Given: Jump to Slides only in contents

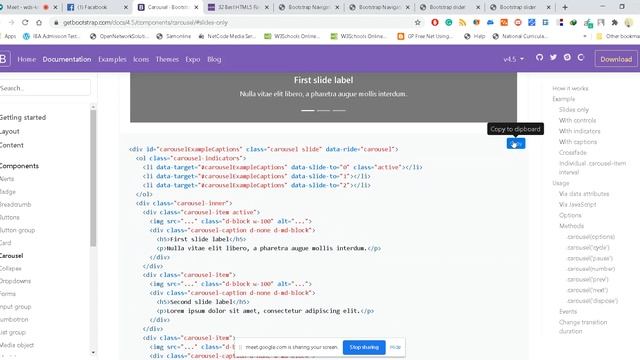Looking at the screenshot, I should click(573, 110).
